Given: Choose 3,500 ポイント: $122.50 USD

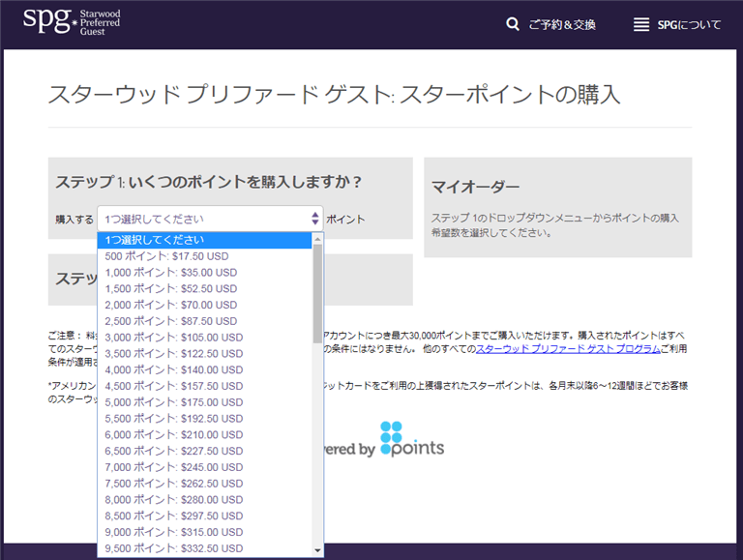Looking at the screenshot, I should pyautogui.click(x=204, y=353).
